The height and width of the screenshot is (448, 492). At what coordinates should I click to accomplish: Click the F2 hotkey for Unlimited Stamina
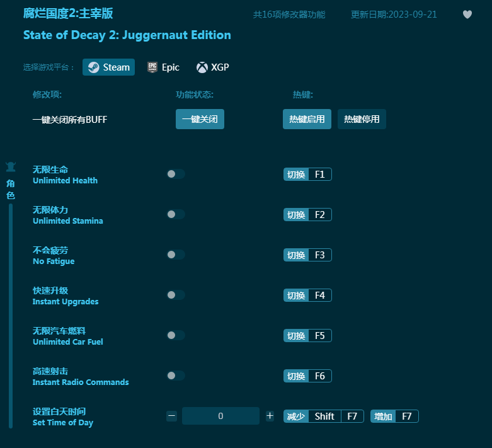click(307, 215)
